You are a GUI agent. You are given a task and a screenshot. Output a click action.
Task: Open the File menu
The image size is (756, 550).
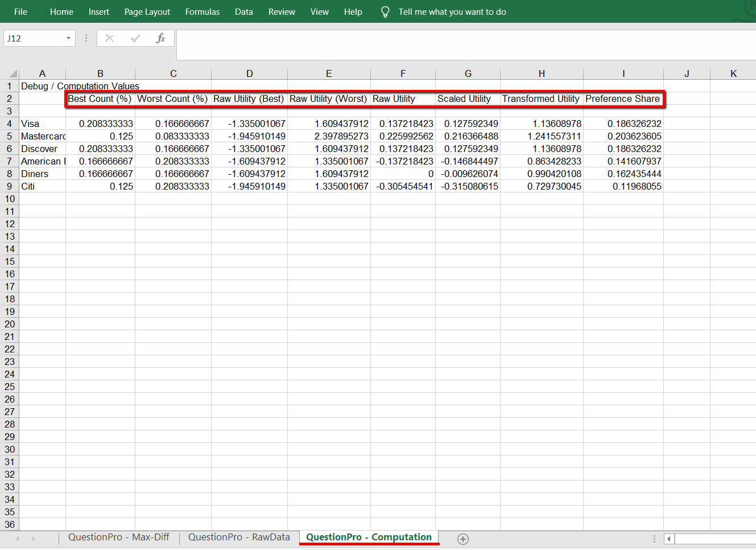tap(20, 12)
